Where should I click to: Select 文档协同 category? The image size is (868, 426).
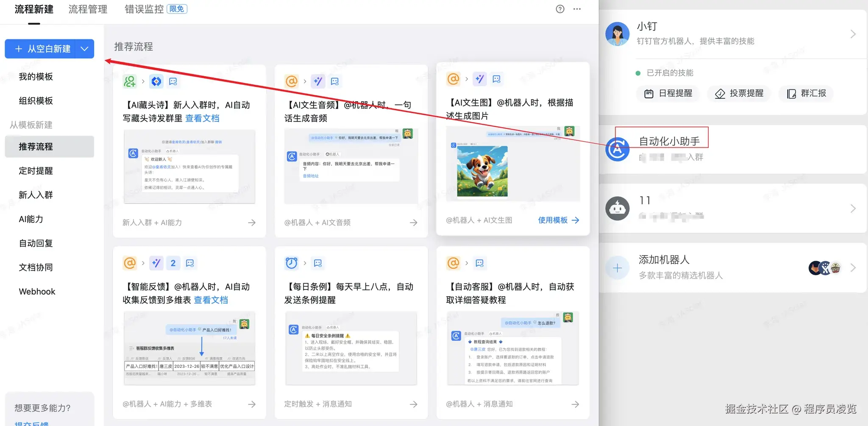(36, 267)
